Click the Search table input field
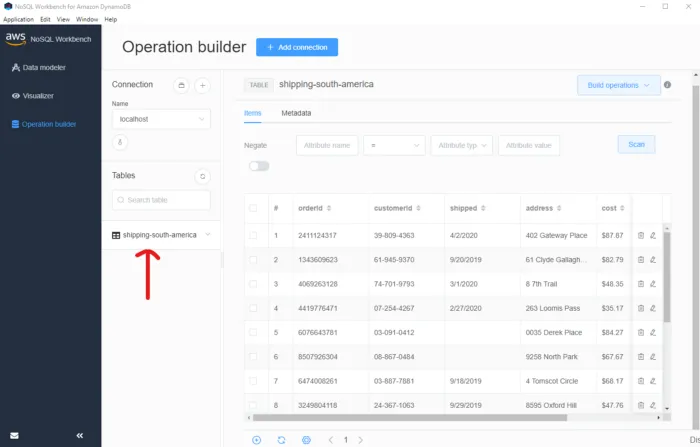The width and height of the screenshot is (700, 447). (x=161, y=200)
